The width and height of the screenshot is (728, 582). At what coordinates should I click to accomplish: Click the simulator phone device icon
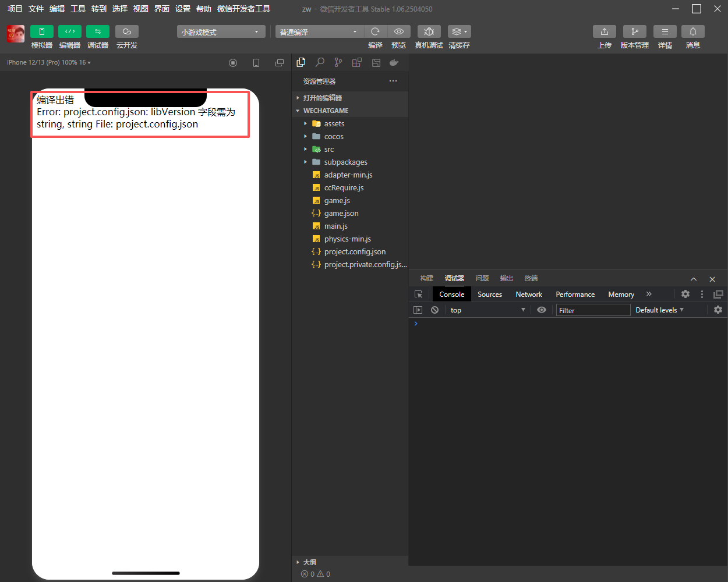pyautogui.click(x=256, y=63)
